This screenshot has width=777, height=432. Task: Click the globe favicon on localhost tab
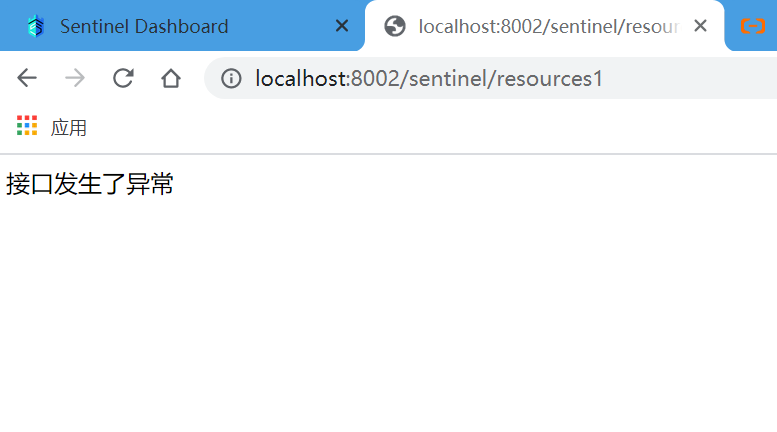pyautogui.click(x=395, y=26)
